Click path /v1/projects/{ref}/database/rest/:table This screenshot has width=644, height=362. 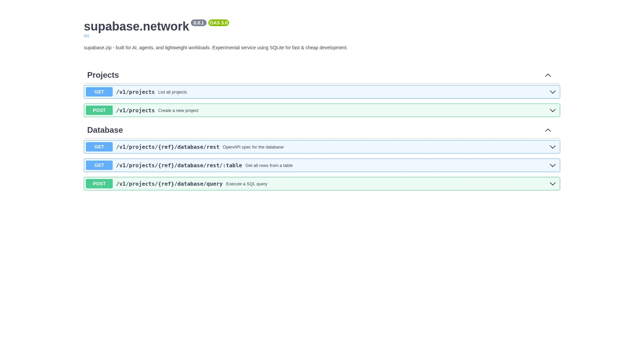point(179,165)
